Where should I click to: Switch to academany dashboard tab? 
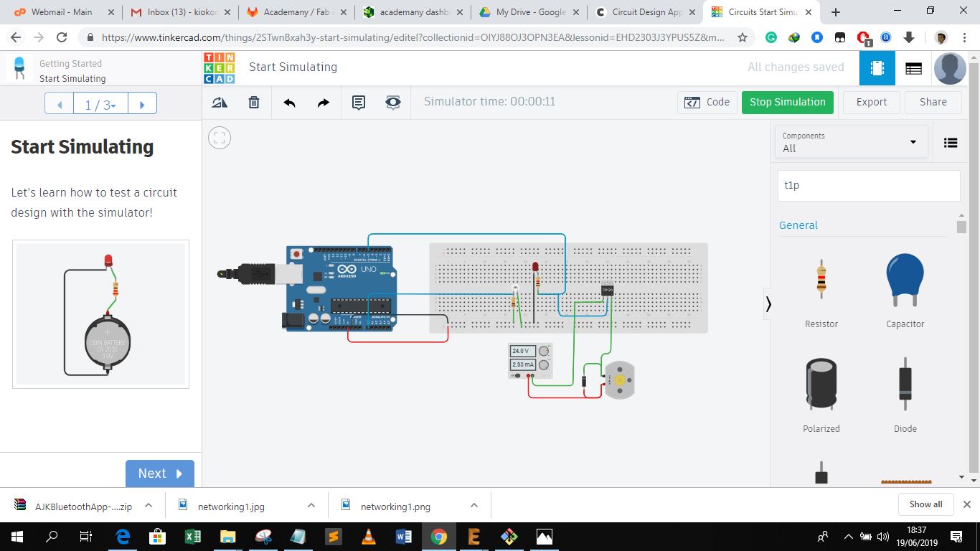click(x=413, y=12)
